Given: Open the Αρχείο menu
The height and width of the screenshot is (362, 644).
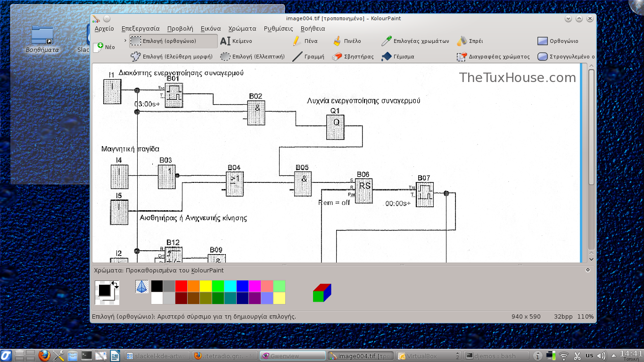Looking at the screenshot, I should pos(104,28).
